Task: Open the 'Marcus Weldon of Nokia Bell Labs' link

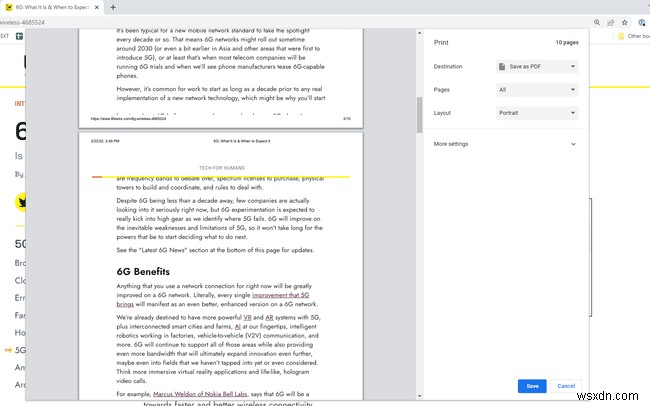Action: [x=200, y=394]
